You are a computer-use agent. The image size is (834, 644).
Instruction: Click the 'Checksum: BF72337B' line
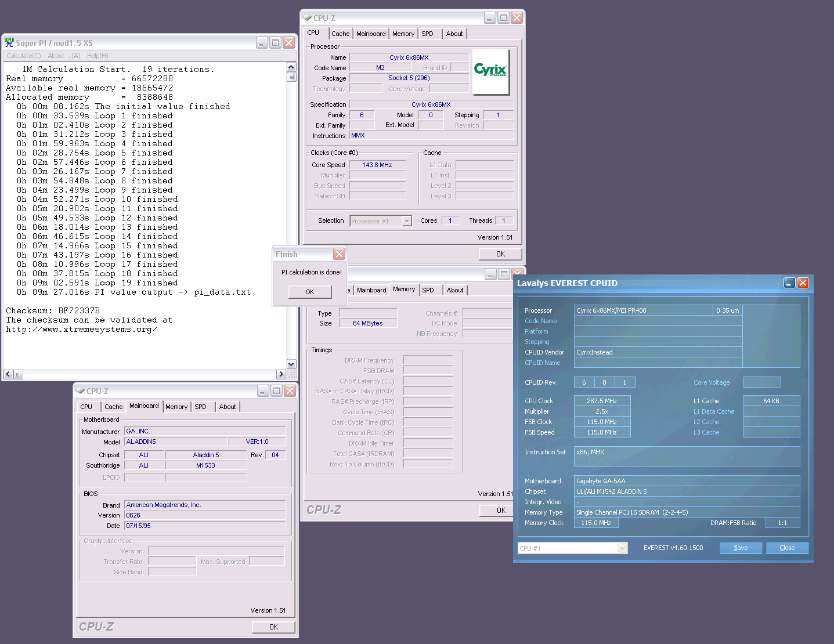click(x=53, y=310)
